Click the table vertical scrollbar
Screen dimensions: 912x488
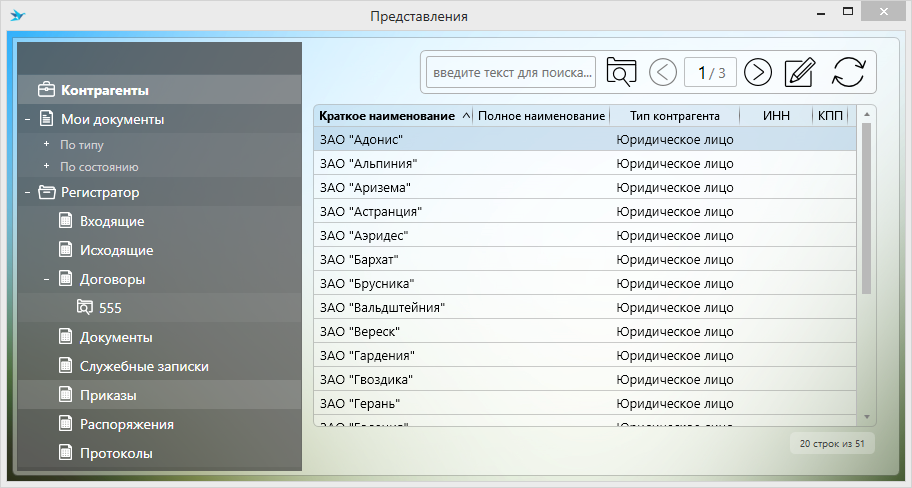click(866, 210)
